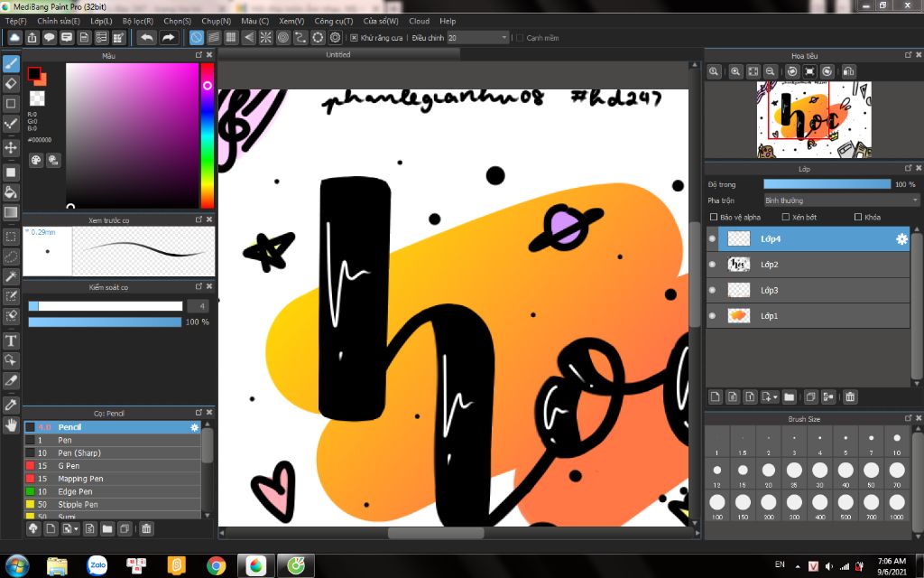Click the Redo arrow in toolbar
Viewport: 924px width, 578px height.
point(169,38)
